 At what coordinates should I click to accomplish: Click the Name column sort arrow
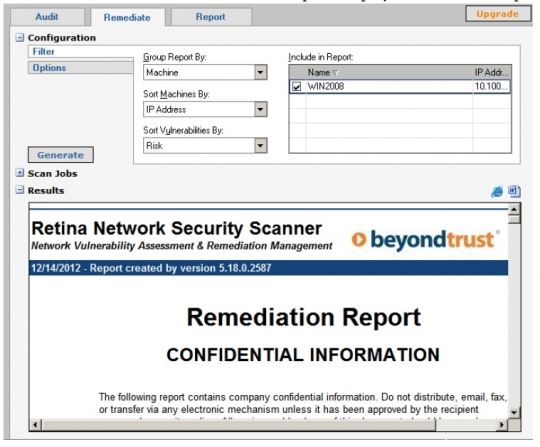pyautogui.click(x=336, y=73)
